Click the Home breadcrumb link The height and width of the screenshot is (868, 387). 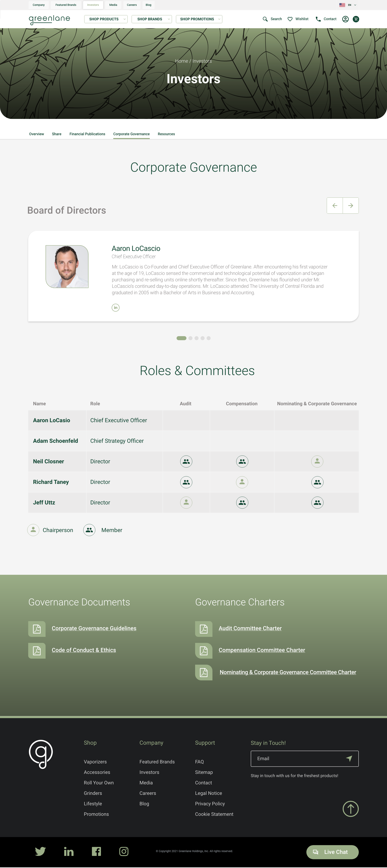click(181, 61)
